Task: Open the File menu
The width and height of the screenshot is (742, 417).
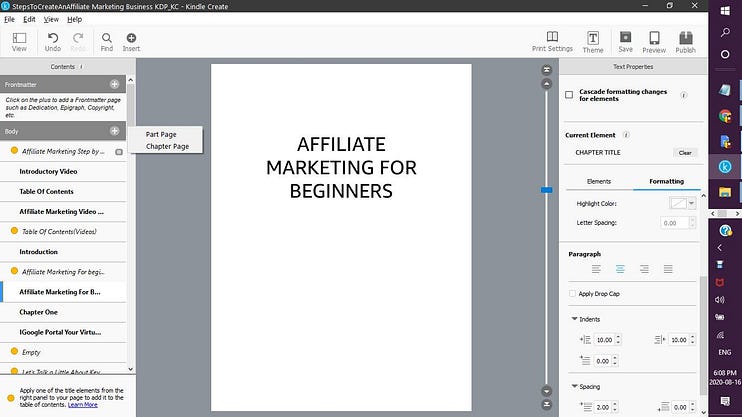Action: point(9,19)
